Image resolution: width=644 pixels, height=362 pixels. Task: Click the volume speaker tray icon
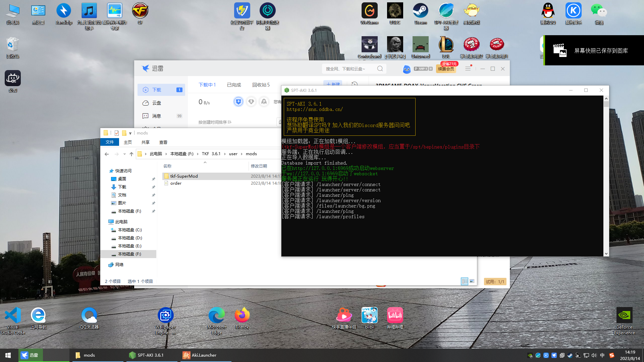[x=594, y=355]
